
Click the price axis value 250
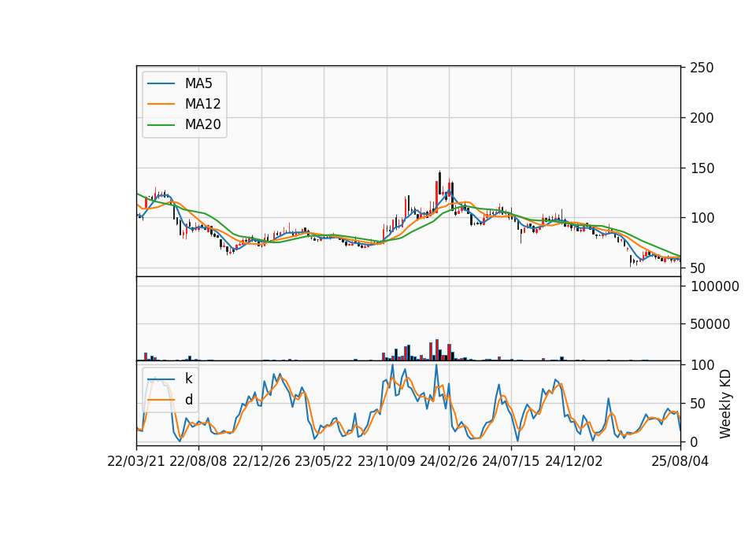pyautogui.click(x=702, y=68)
